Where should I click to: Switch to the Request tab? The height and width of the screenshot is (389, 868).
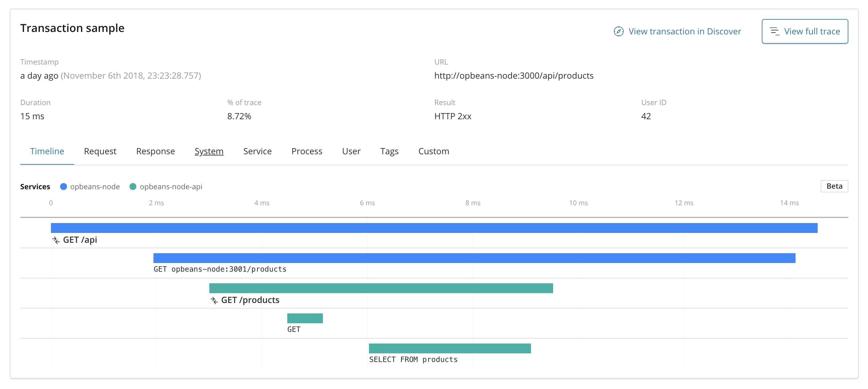(x=100, y=151)
